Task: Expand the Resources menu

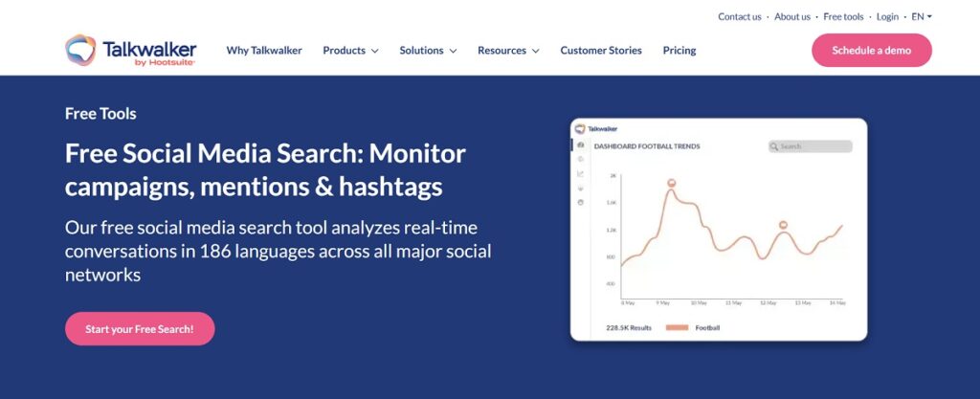Action: tap(508, 51)
